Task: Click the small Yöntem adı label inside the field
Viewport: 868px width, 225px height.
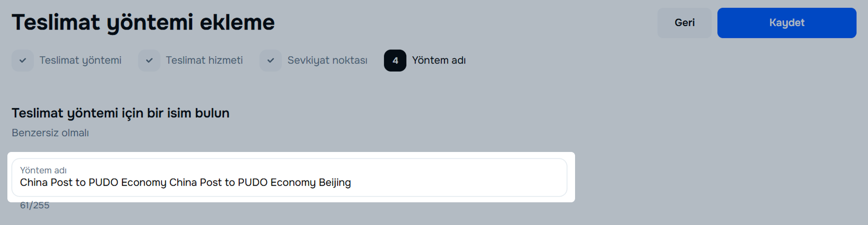Action: (43, 170)
